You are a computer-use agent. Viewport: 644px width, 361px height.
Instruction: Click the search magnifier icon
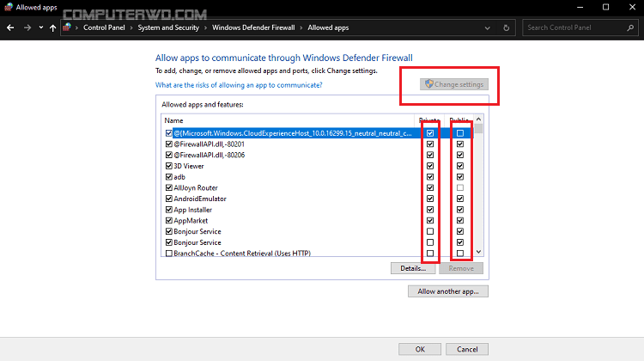coord(630,28)
